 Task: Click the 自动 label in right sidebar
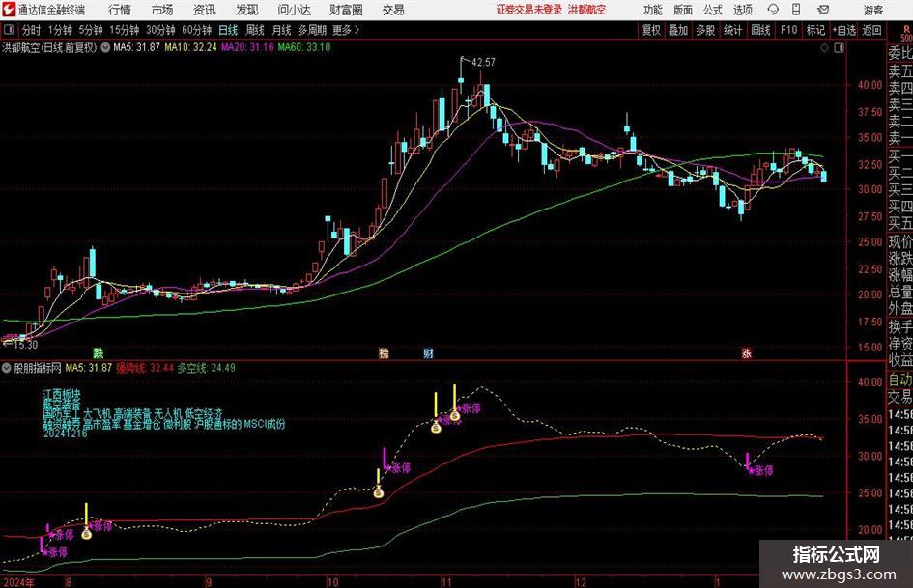point(900,379)
